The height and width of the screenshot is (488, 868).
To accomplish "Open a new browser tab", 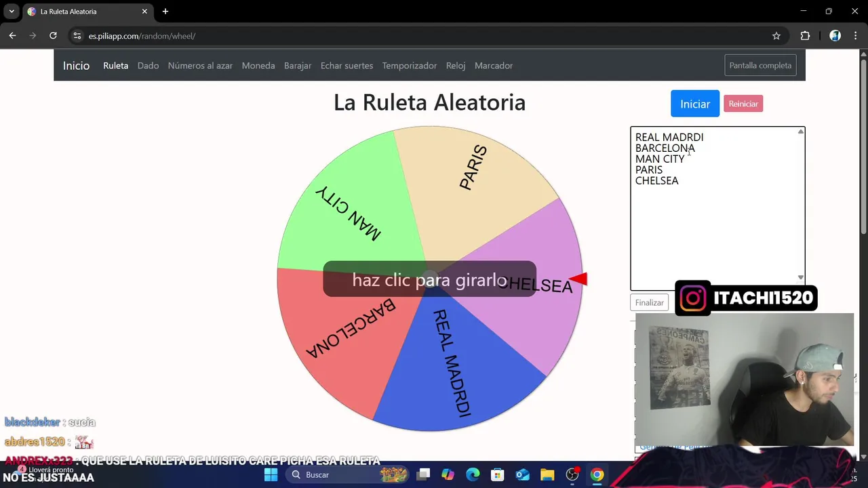I will 165,12.
